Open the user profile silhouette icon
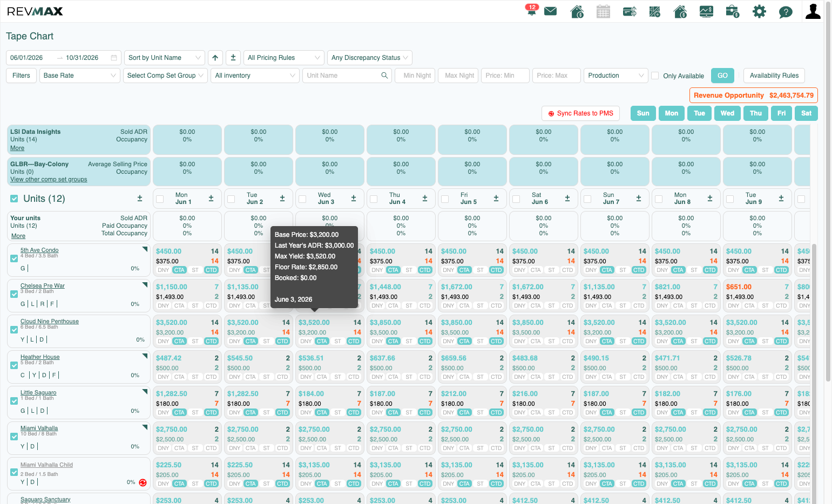The height and width of the screenshot is (504, 832). 813,11
